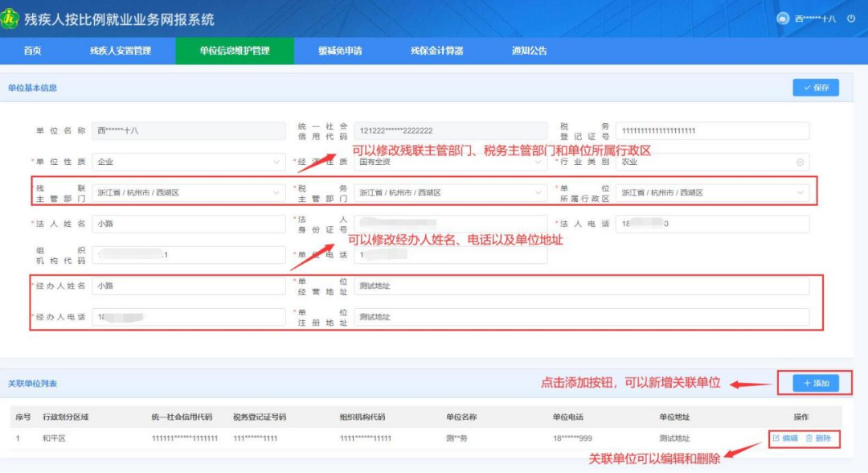
Task: Click the 经办人姓名 input field
Action: pos(188,286)
